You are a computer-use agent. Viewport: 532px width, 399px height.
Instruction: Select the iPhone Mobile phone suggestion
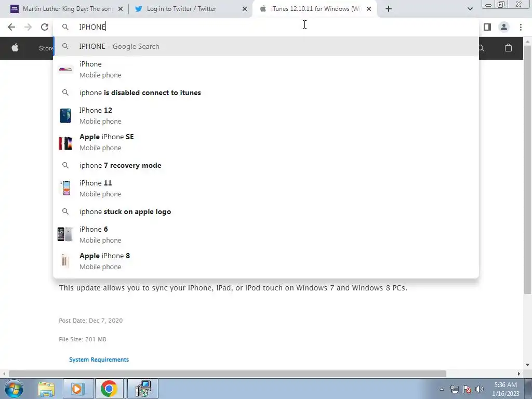pos(266,70)
